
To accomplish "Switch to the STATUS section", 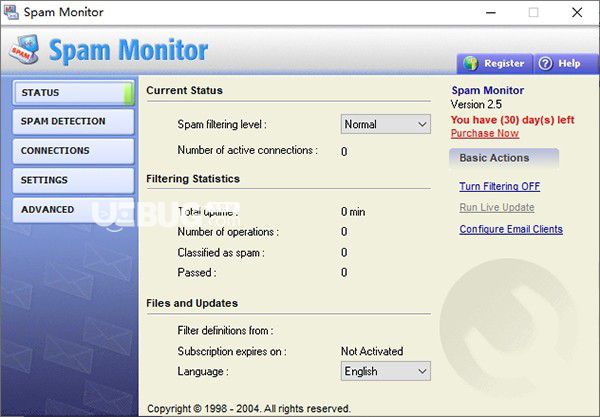I will click(x=73, y=93).
